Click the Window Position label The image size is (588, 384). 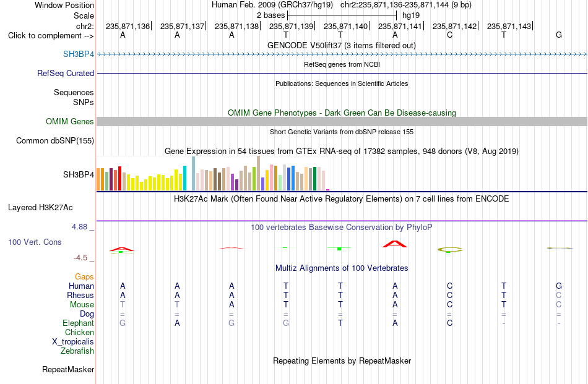pos(64,5)
